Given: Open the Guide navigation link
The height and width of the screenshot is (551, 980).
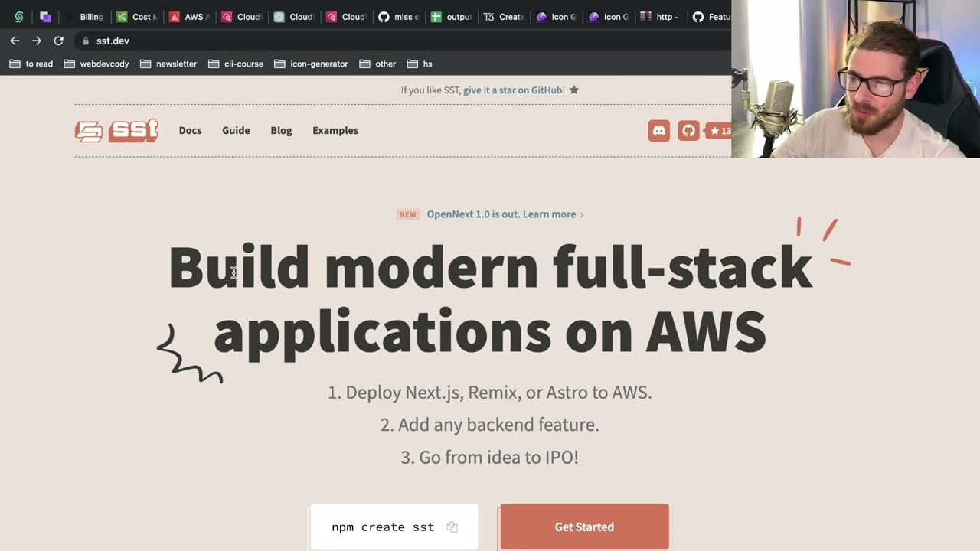Looking at the screenshot, I should coord(236,130).
